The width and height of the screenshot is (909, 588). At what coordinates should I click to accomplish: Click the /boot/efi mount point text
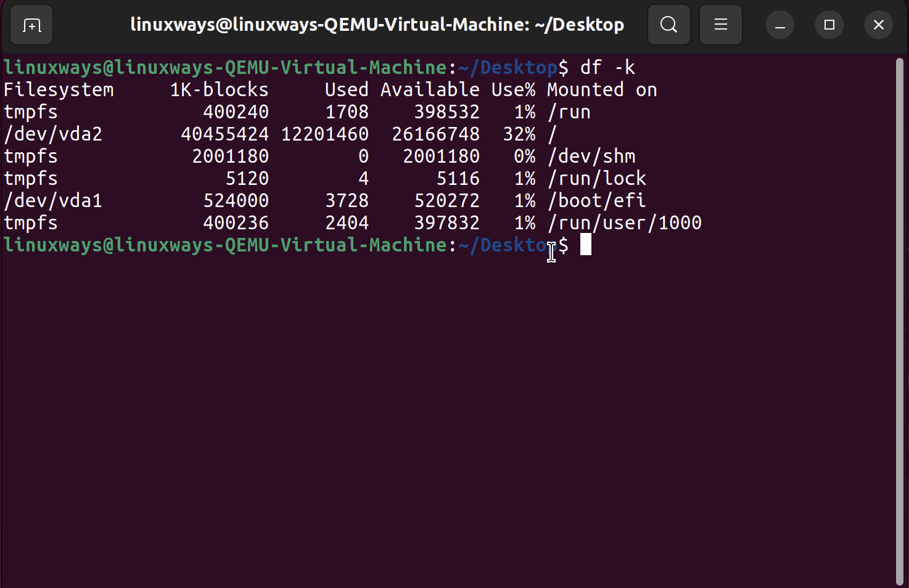point(596,201)
